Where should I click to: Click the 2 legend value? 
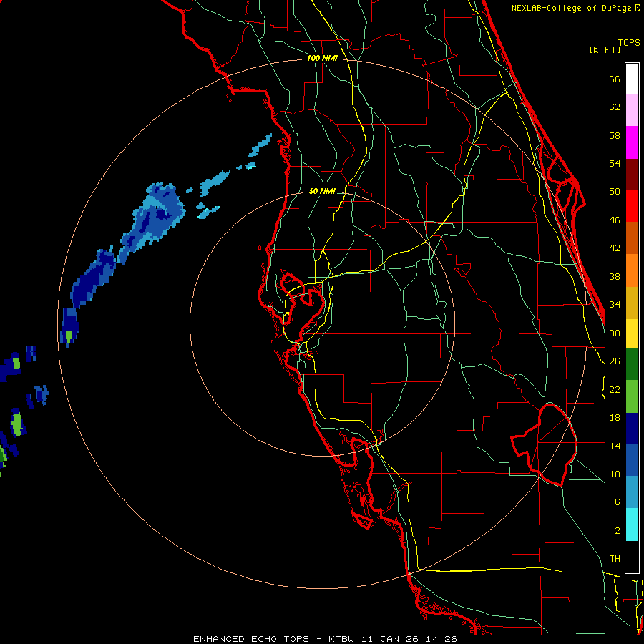(x=617, y=531)
